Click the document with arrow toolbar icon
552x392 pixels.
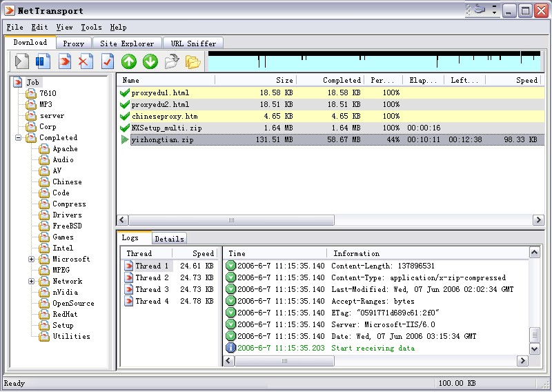[172, 62]
